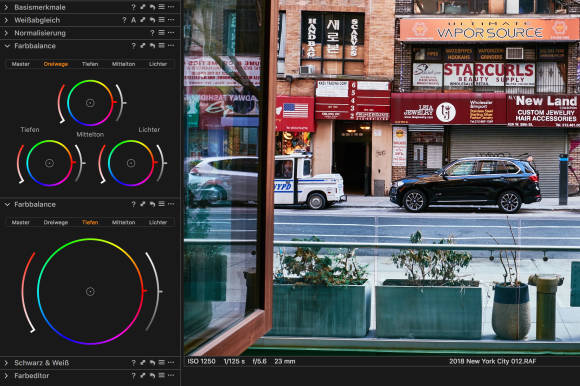Screen dimensions: 580x386
Task: Expand the Weißabgleich panel
Action: tap(6, 20)
